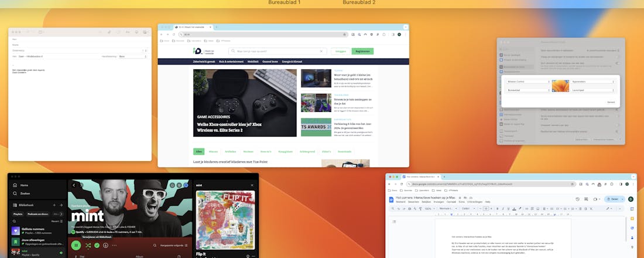
Task: Open Launchpad hot corner dropdown
Action: tap(593, 90)
